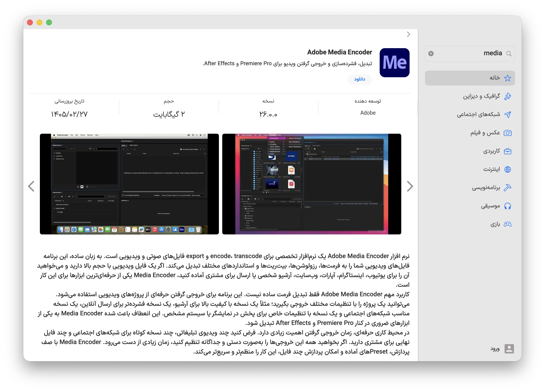Click the ورود login link

495,349
